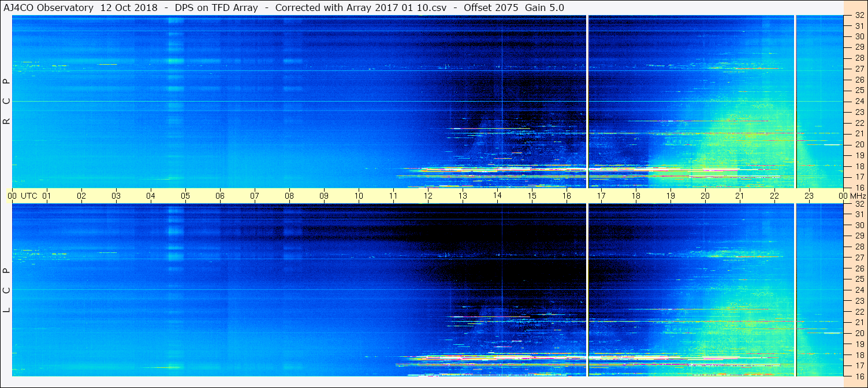
Task: Click '23' MHz tick in LCP panel
Action: tap(859, 301)
